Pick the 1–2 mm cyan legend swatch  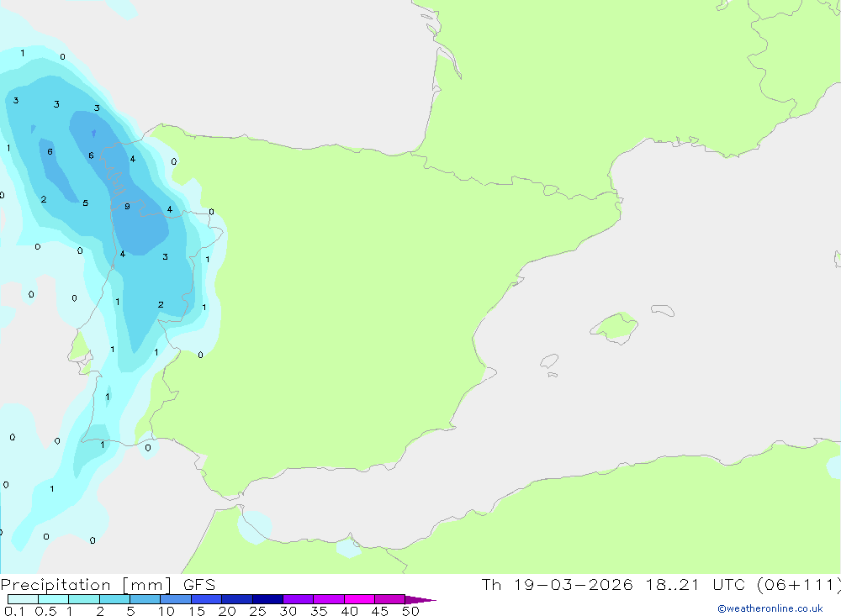[84, 599]
